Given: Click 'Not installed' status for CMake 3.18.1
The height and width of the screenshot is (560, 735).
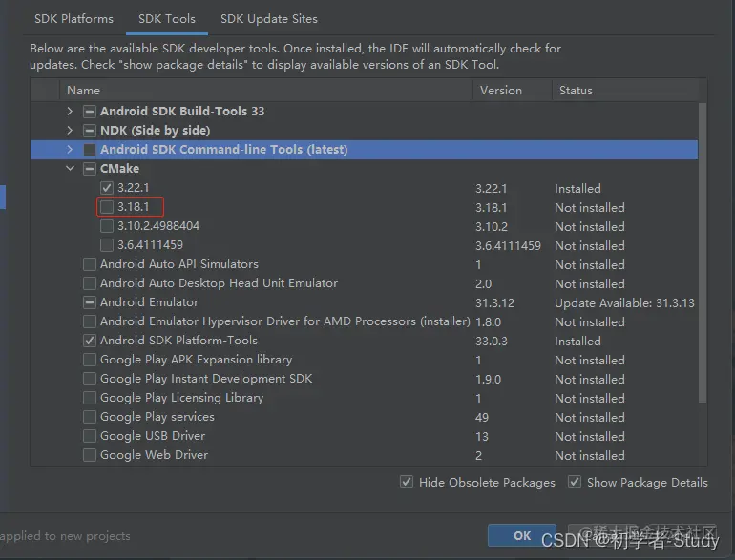Looking at the screenshot, I should pos(590,208).
